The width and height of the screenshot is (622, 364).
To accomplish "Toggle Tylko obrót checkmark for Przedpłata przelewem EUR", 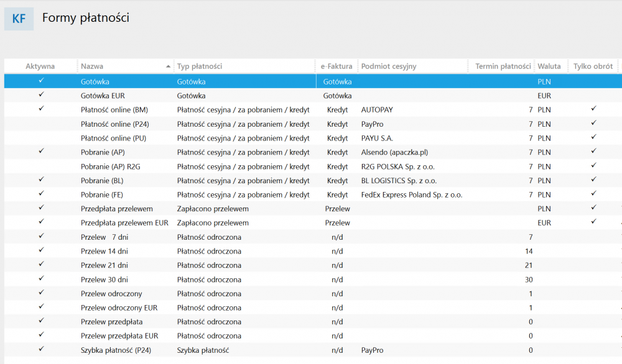I will (x=593, y=221).
